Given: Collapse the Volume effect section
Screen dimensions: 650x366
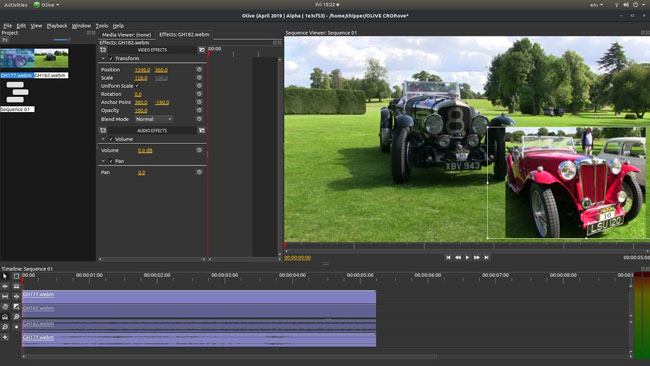Looking at the screenshot, I should pyautogui.click(x=103, y=139).
